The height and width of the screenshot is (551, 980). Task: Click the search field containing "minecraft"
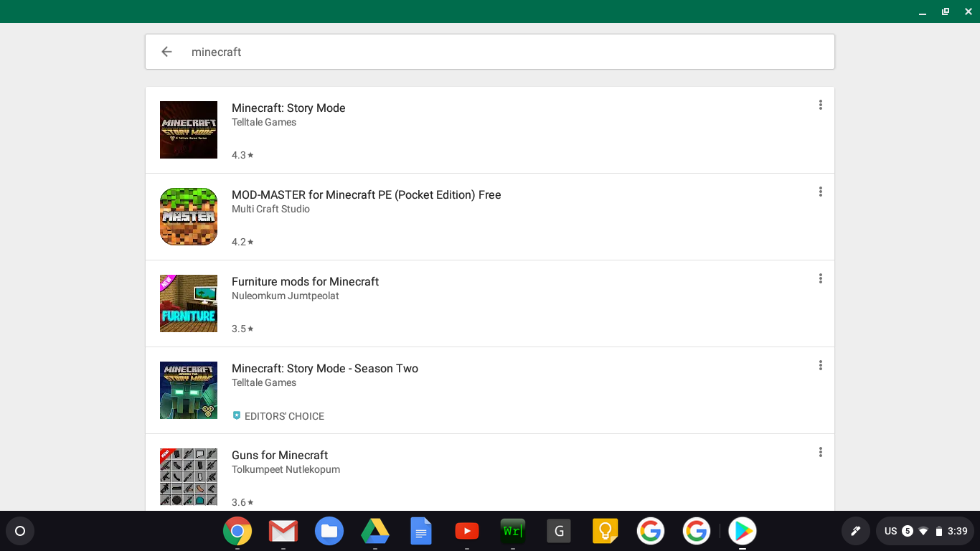(x=490, y=52)
